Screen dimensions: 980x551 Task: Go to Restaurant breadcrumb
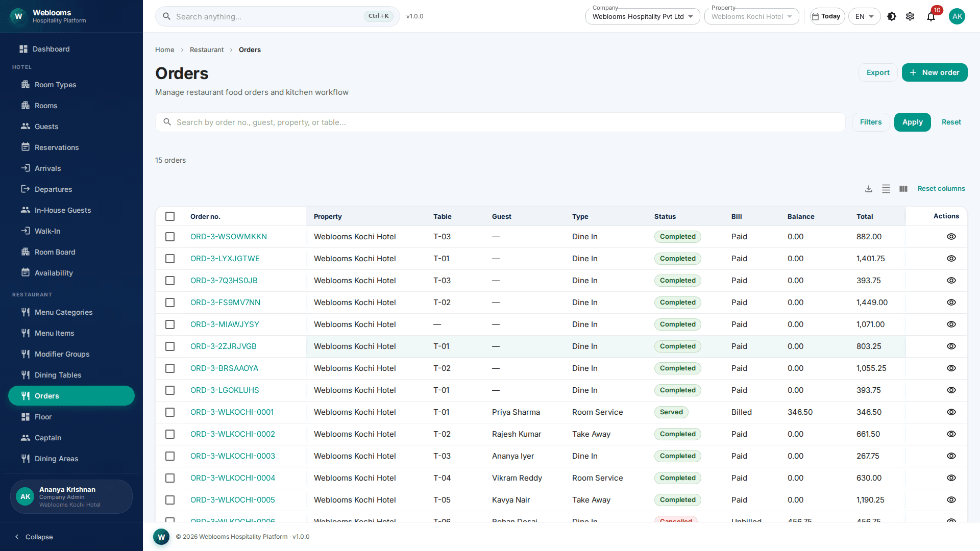[207, 50]
